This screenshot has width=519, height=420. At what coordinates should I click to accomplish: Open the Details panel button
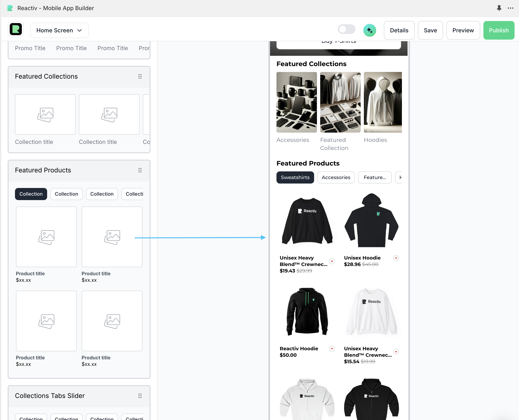click(399, 30)
